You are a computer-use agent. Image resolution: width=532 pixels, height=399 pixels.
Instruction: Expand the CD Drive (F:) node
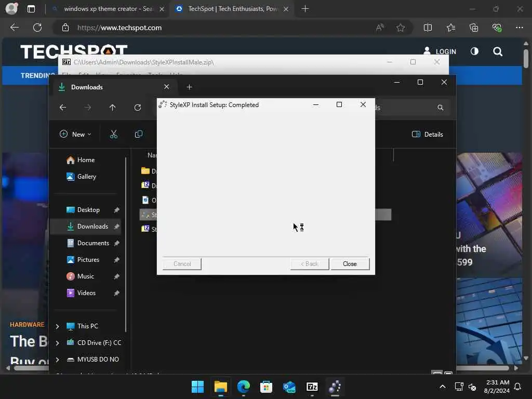tap(57, 343)
